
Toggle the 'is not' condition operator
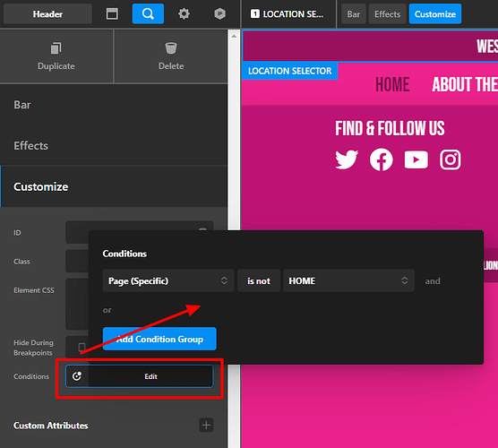tap(259, 280)
